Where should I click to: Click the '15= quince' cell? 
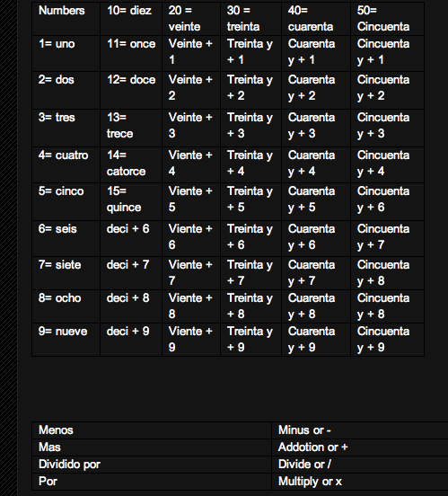pos(131,201)
